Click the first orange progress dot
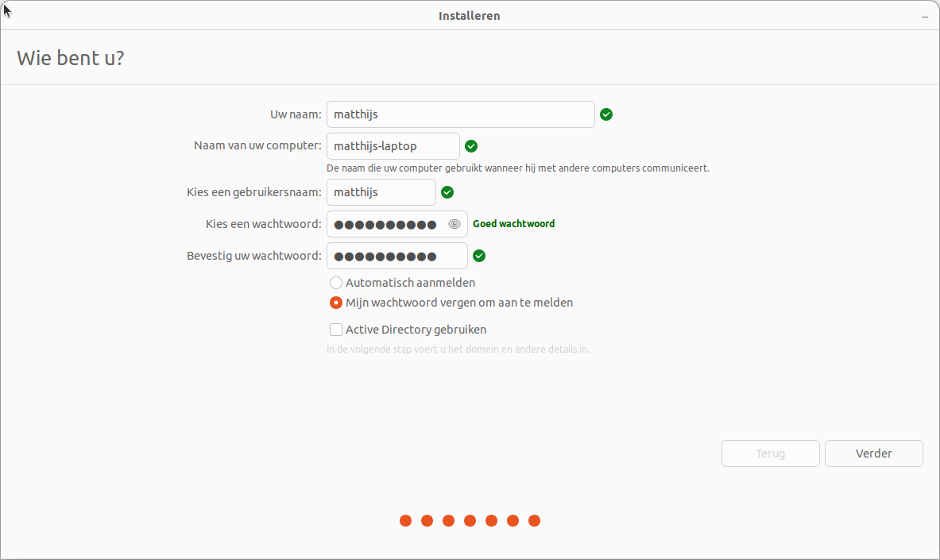The width and height of the screenshot is (940, 560). point(405,521)
